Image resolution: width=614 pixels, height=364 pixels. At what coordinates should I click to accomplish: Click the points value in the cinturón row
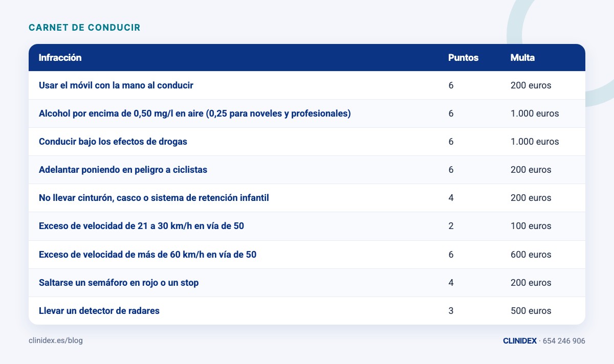[x=451, y=198]
